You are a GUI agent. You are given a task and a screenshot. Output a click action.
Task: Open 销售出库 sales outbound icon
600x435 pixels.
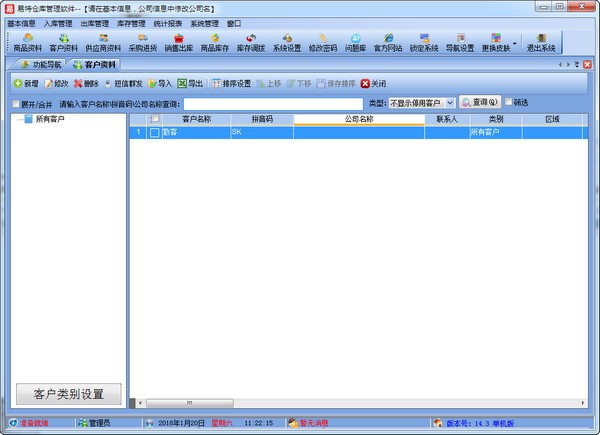click(179, 42)
